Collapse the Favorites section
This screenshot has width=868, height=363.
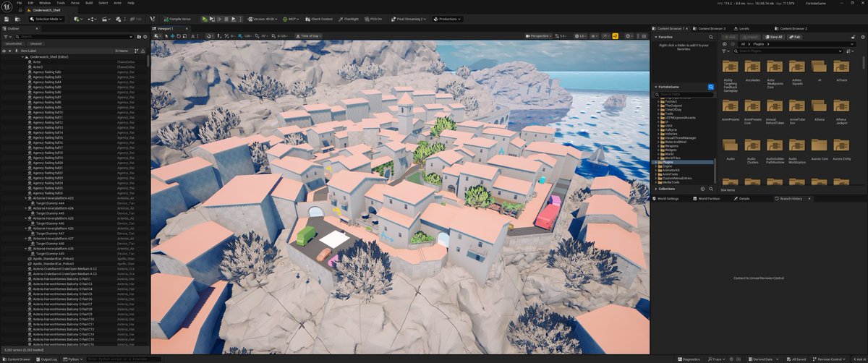click(x=656, y=37)
